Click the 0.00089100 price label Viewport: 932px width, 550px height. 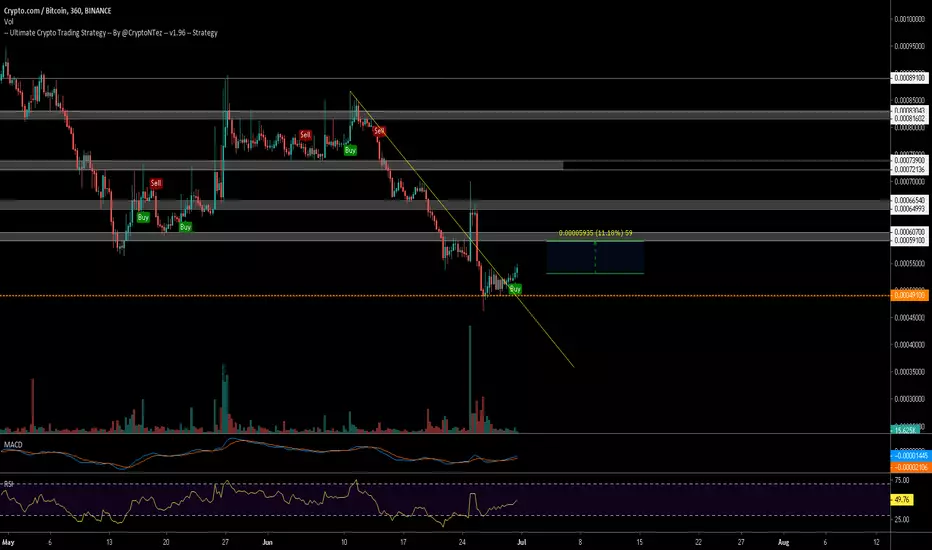click(x=910, y=78)
